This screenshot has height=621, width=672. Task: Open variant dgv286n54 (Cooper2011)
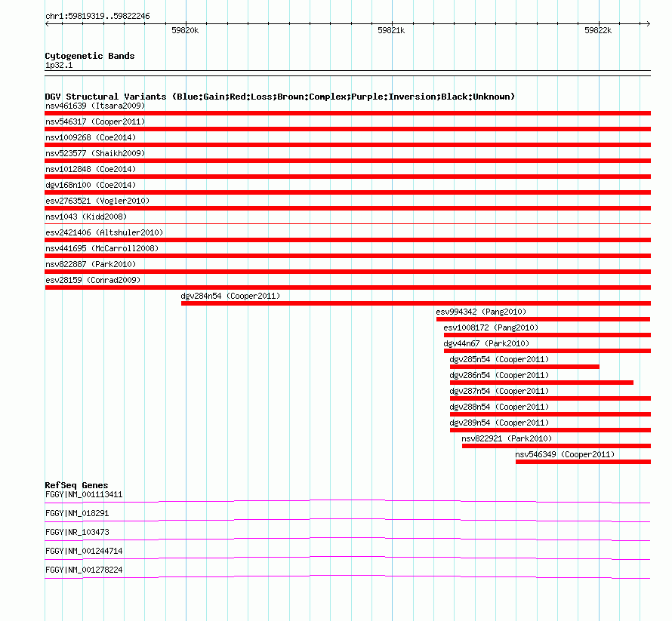click(x=499, y=375)
